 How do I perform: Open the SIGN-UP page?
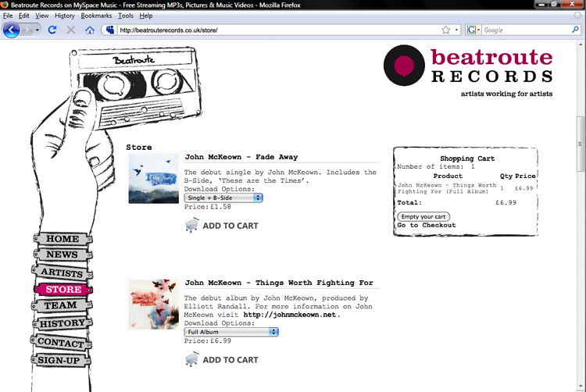click(59, 360)
